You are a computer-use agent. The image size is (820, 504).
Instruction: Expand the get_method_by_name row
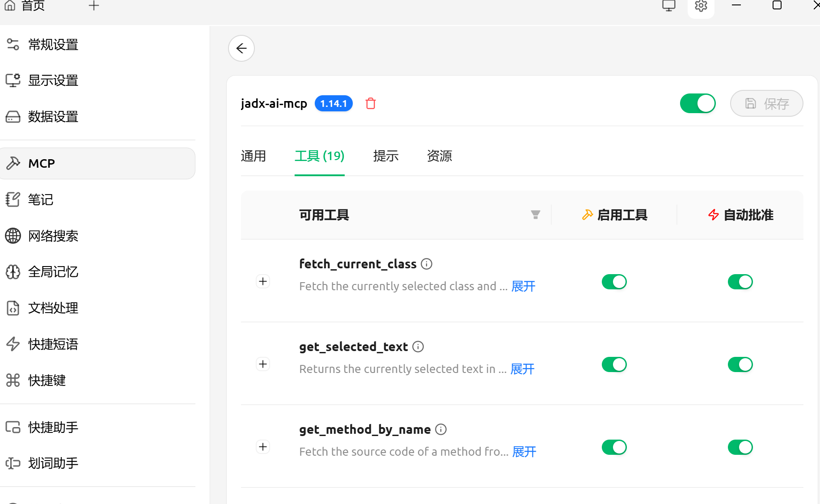(x=263, y=447)
